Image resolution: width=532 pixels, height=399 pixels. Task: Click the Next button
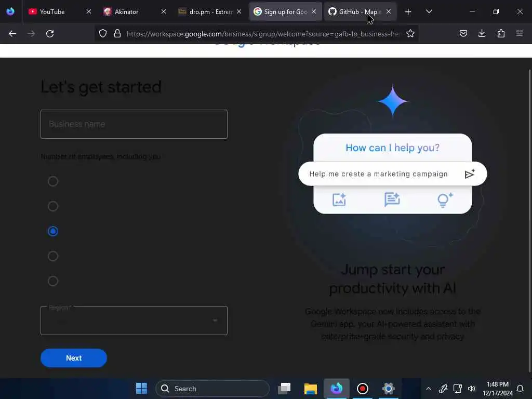click(74, 358)
